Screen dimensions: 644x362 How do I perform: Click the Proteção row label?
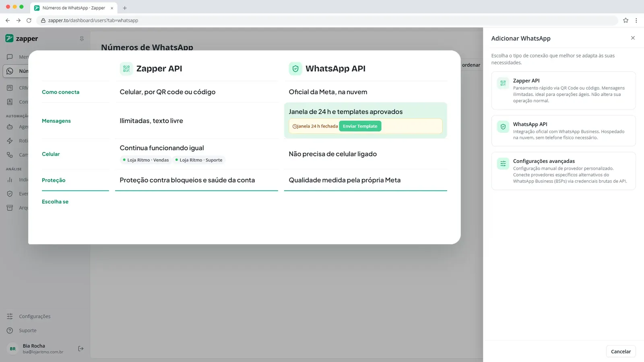click(x=54, y=180)
